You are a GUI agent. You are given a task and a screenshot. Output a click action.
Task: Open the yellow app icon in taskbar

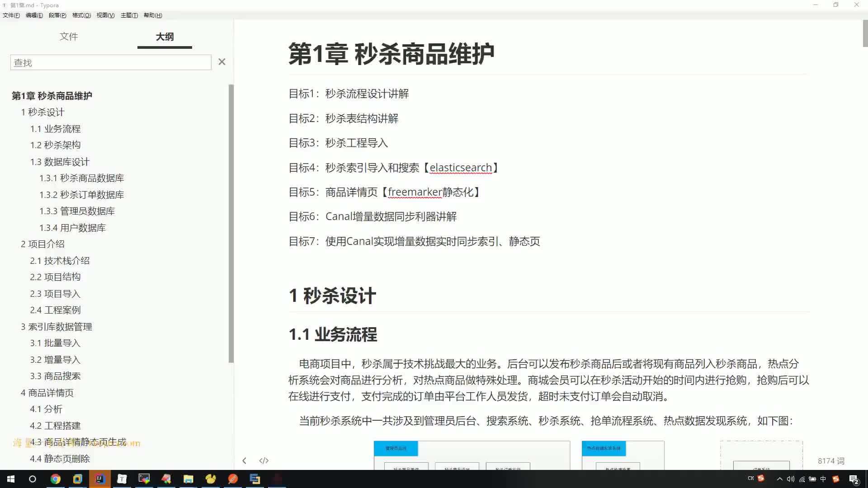pos(211,479)
